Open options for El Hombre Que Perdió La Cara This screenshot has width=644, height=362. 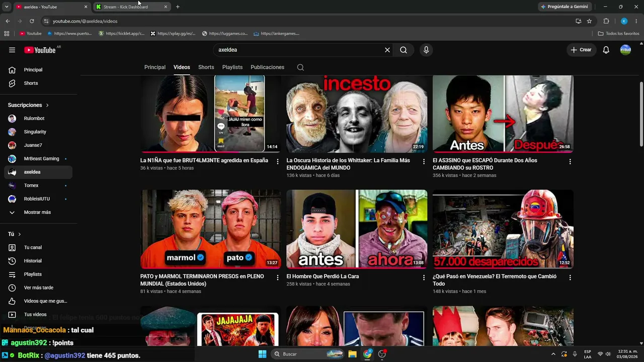click(424, 278)
